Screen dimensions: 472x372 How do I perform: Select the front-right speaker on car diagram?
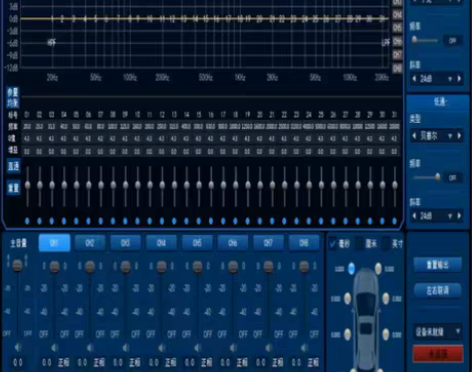(x=378, y=268)
